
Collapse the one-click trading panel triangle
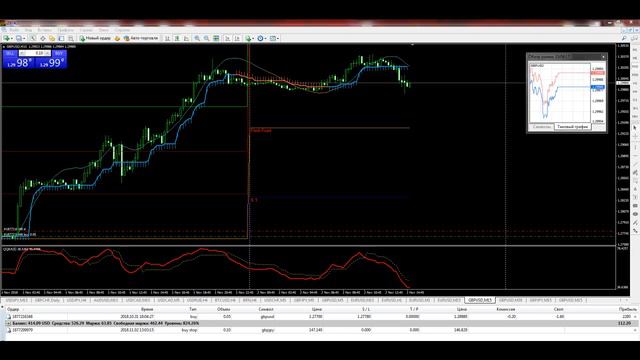click(x=4, y=47)
